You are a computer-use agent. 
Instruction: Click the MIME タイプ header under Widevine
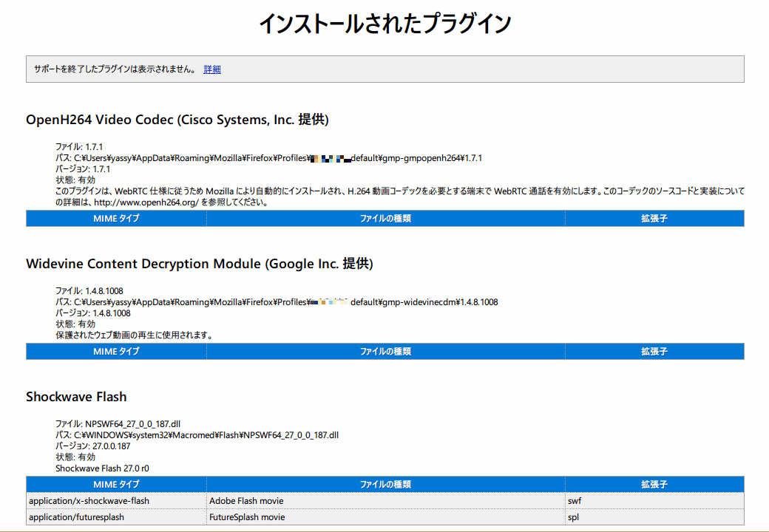[x=116, y=351]
